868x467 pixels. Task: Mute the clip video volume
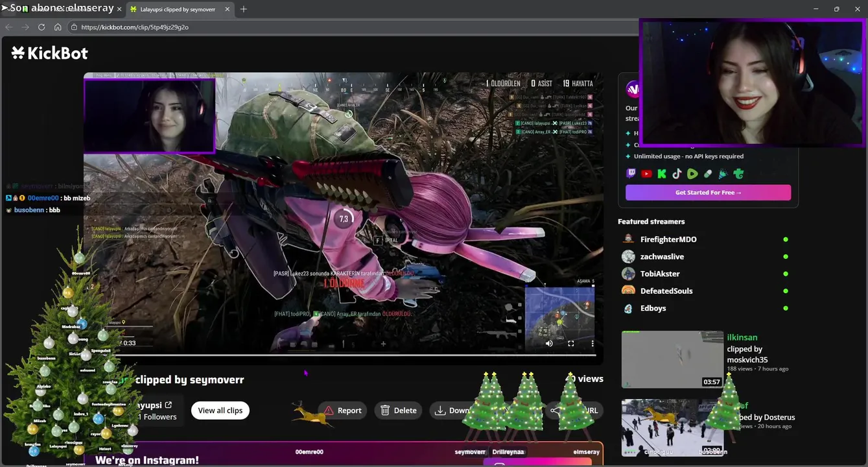pos(549,344)
